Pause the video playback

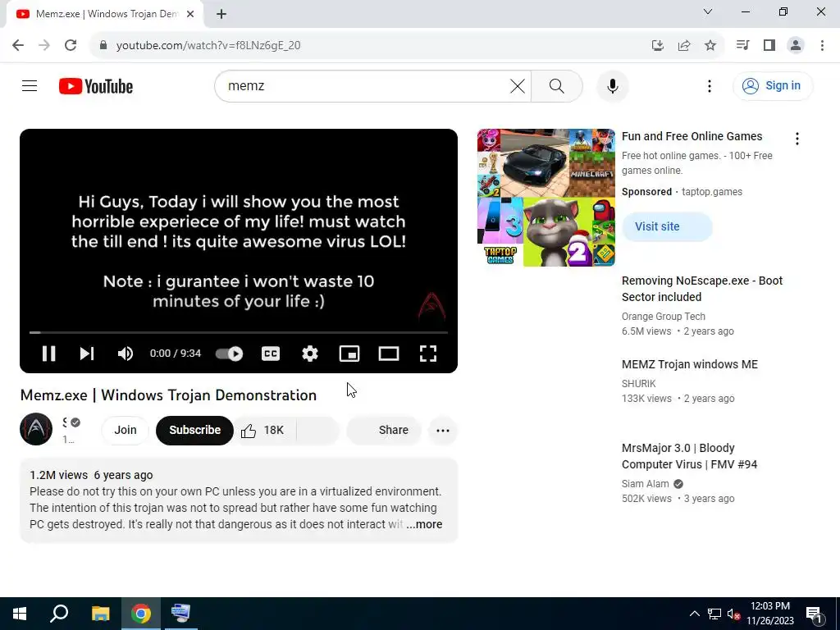pyautogui.click(x=48, y=354)
